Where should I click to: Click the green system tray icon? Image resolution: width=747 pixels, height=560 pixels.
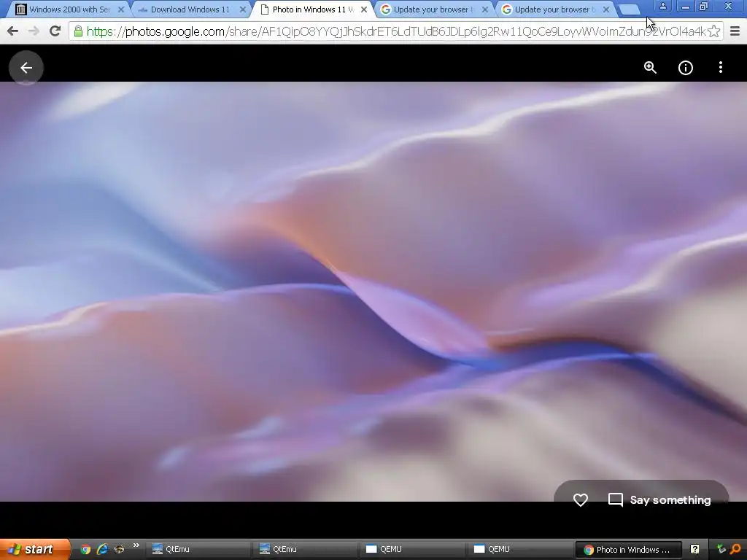721,550
